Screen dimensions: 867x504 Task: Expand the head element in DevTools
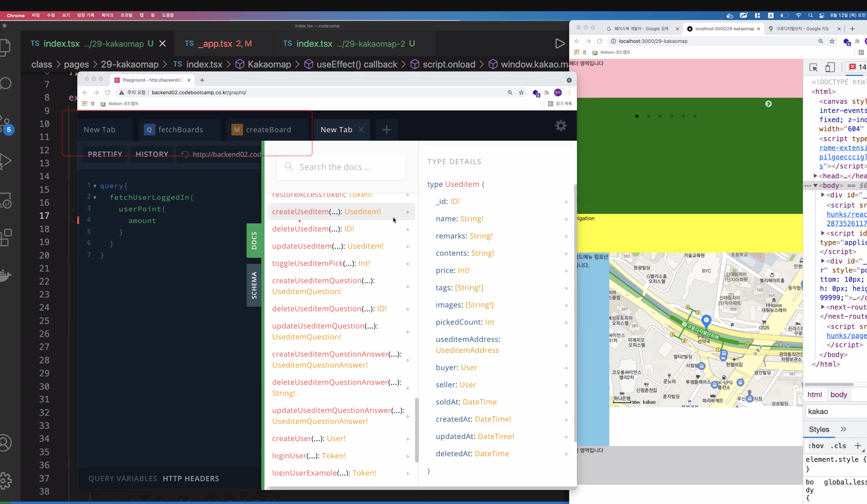click(x=815, y=176)
